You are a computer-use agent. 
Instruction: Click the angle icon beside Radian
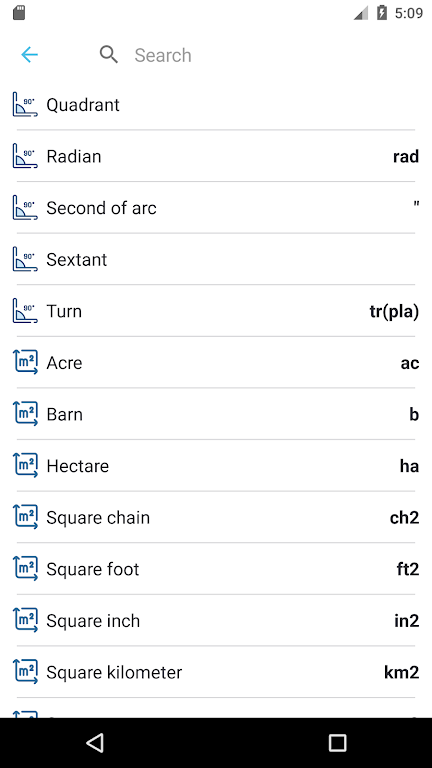(25, 156)
